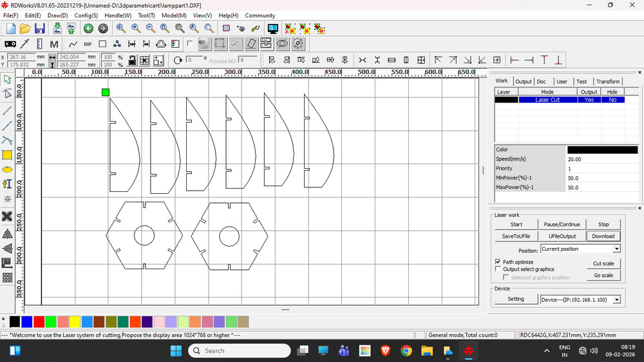
Task: Open the Config(S) menu
Action: (86, 15)
